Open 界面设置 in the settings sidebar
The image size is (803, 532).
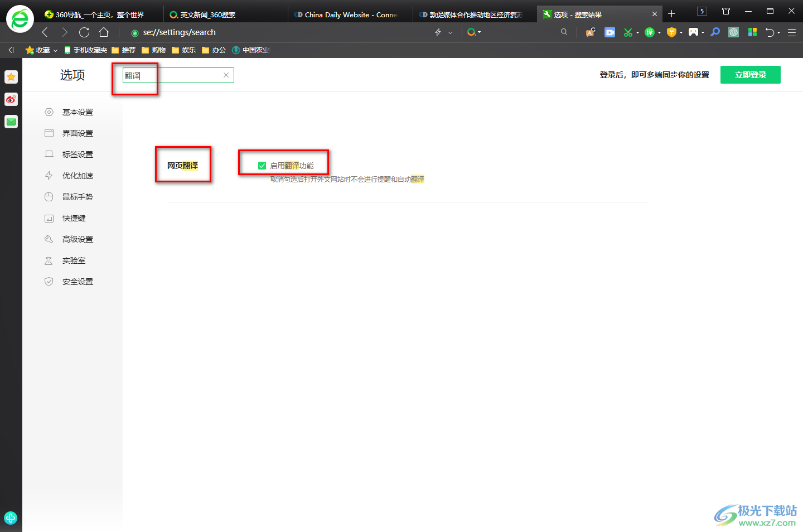click(x=78, y=133)
